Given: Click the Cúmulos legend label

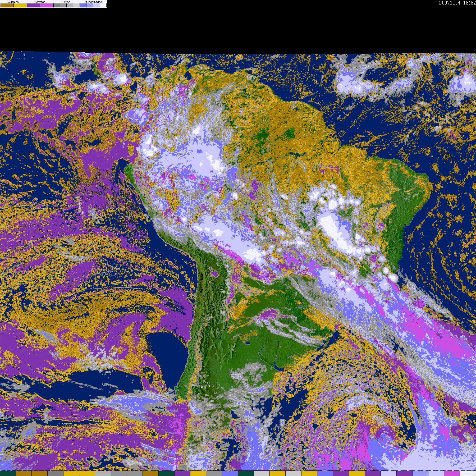Looking at the screenshot, I should [x=13, y=2].
